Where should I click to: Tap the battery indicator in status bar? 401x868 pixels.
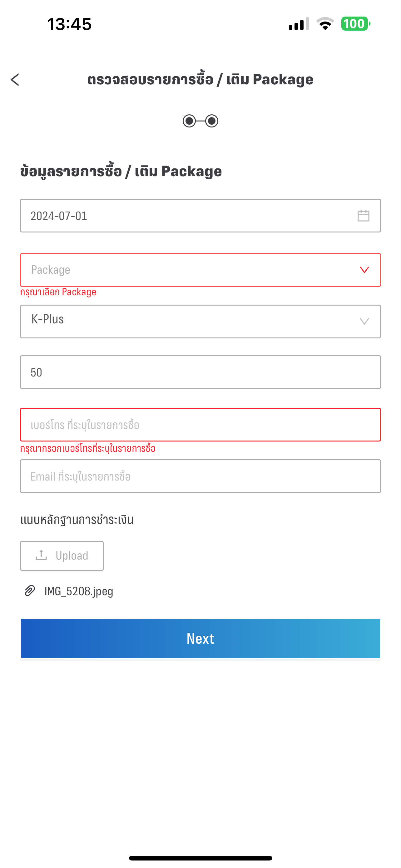coord(355,24)
